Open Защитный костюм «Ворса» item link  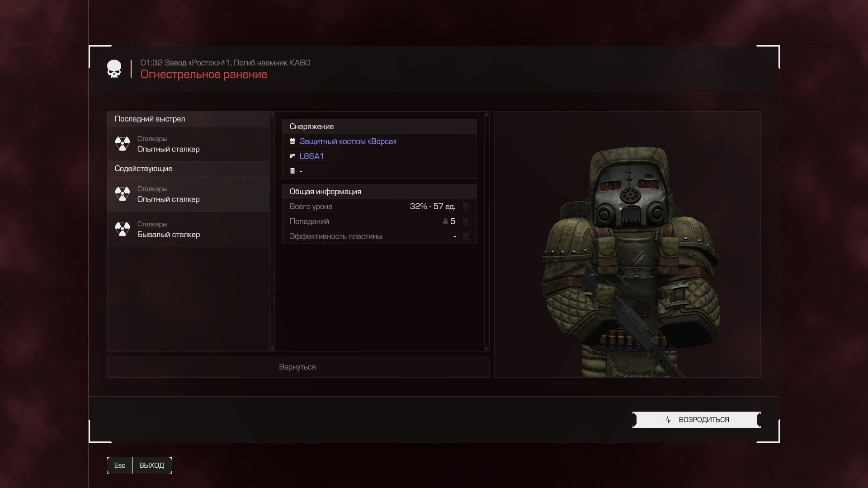click(x=348, y=141)
